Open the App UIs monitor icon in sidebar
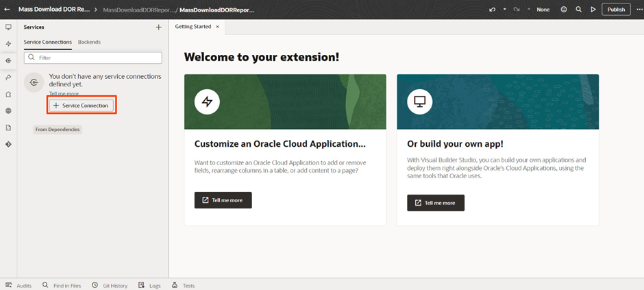The height and width of the screenshot is (290, 644). point(8,27)
